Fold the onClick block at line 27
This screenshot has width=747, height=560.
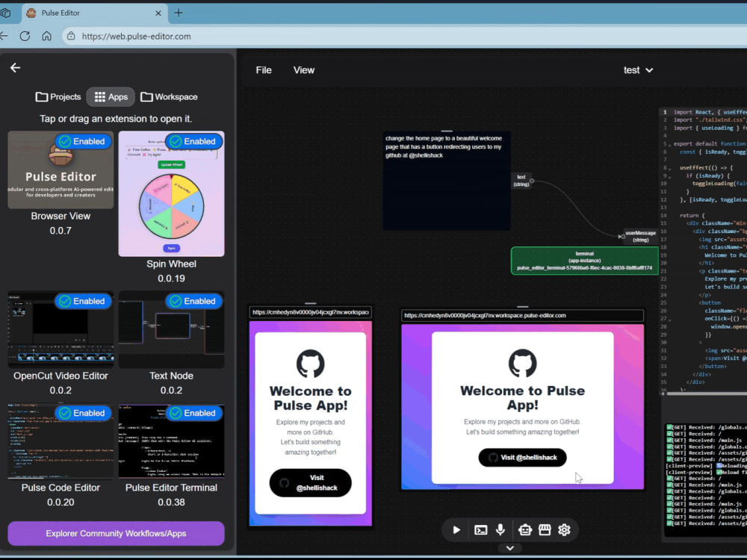click(669, 320)
